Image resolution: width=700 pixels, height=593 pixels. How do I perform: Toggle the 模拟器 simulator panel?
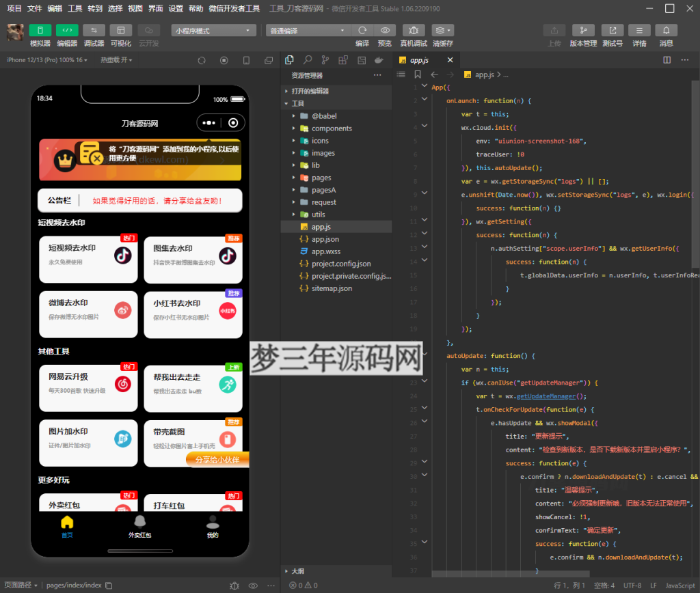tap(40, 31)
